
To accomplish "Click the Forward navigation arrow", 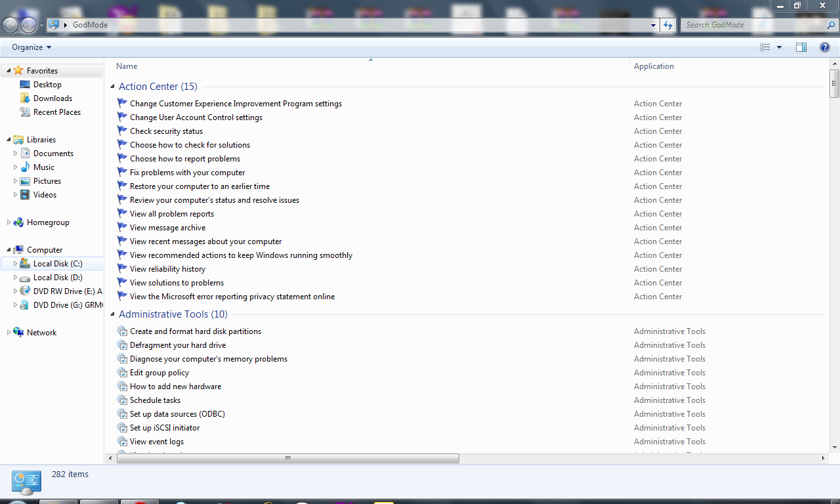I will tap(28, 25).
